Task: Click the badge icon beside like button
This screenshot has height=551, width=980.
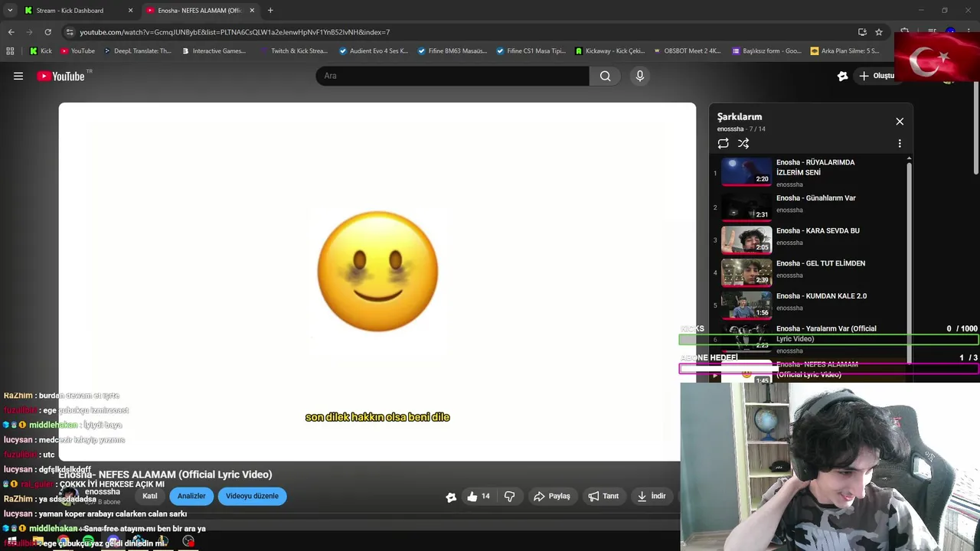Action: [x=451, y=497]
